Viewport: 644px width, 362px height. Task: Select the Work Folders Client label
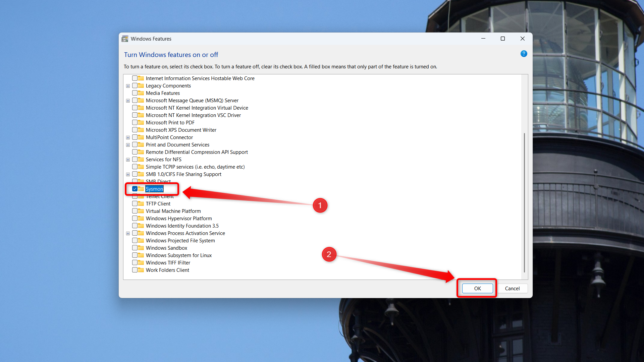pyautogui.click(x=167, y=270)
